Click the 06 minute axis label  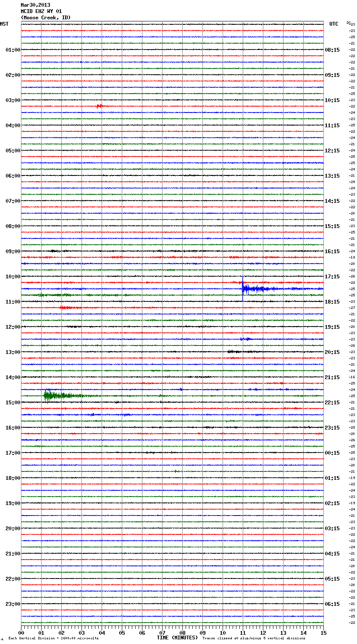pyautogui.click(x=142, y=633)
